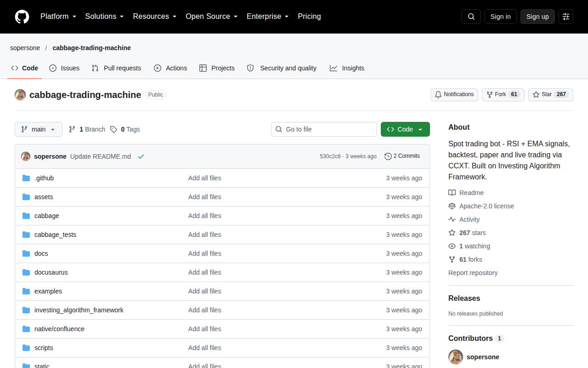Image resolution: width=588 pixels, height=368 pixels.
Task: Click the Go to file search field
Action: point(324,129)
